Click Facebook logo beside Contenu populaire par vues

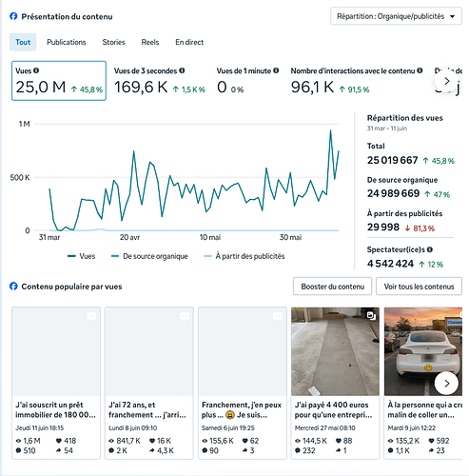(13, 287)
